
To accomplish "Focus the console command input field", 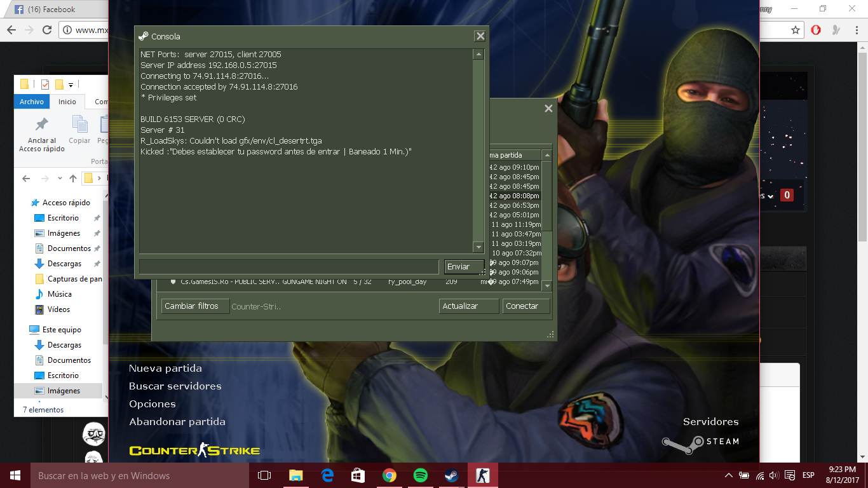I will click(289, 267).
